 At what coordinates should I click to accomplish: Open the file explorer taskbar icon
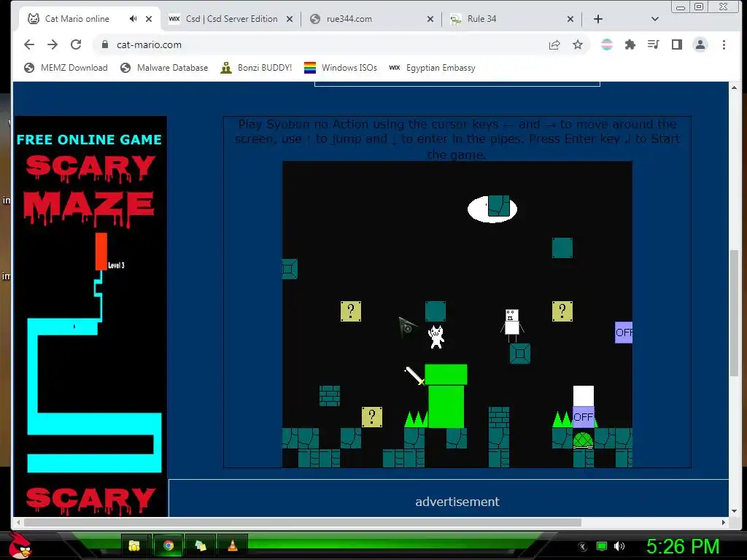pos(134,545)
